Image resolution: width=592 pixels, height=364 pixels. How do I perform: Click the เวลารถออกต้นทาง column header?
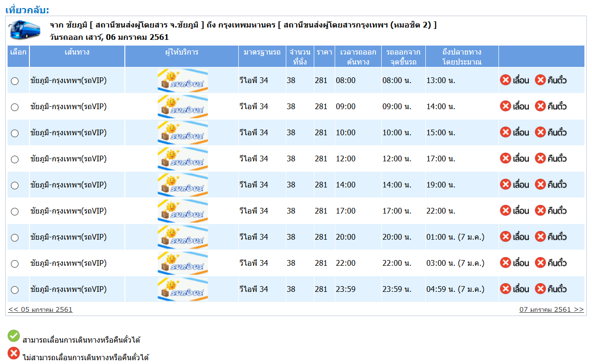358,56
